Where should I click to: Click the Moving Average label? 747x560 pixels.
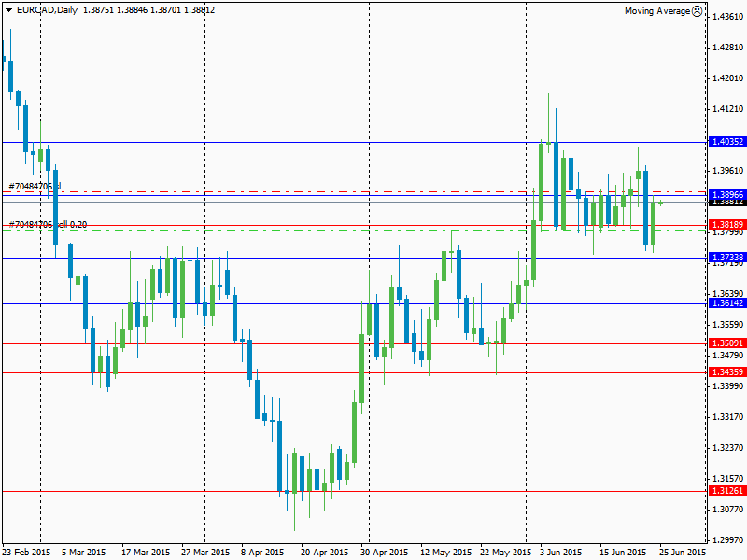tap(657, 11)
